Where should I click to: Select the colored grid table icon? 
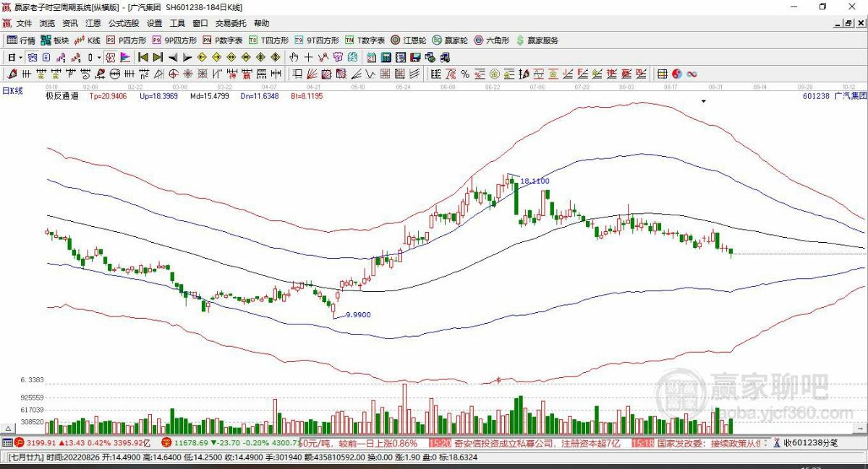pyautogui.click(x=662, y=74)
